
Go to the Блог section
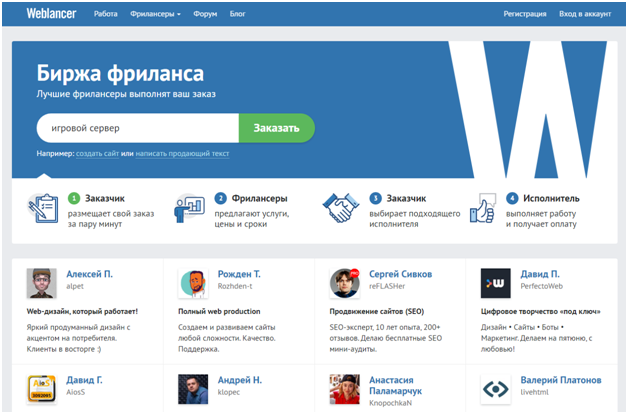(x=238, y=14)
